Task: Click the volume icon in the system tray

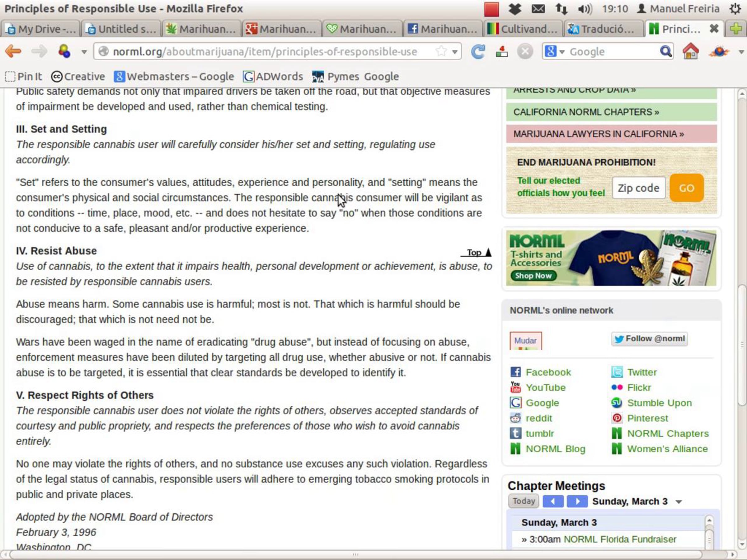Action: (585, 9)
